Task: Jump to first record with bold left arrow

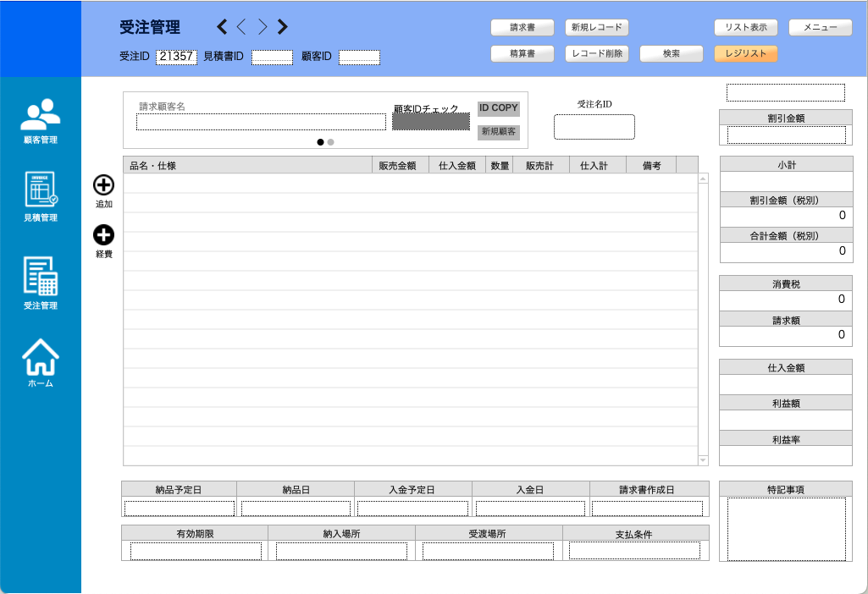Action: (222, 27)
